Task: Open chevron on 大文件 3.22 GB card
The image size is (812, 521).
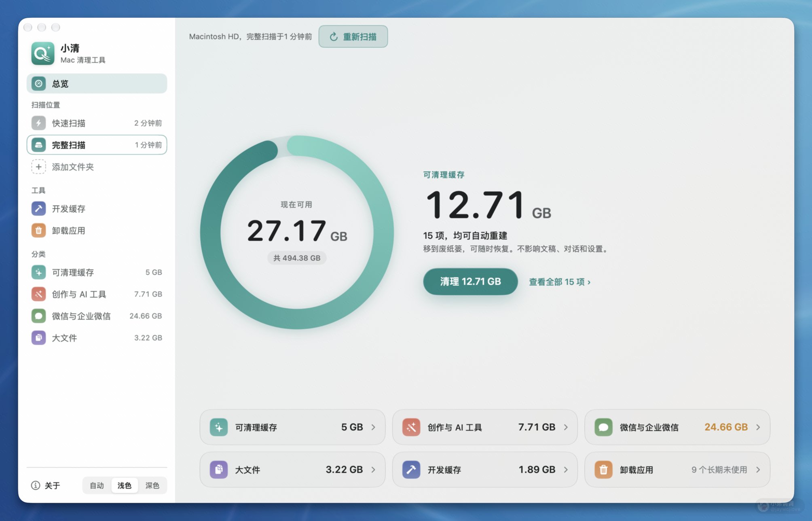Action: click(373, 470)
